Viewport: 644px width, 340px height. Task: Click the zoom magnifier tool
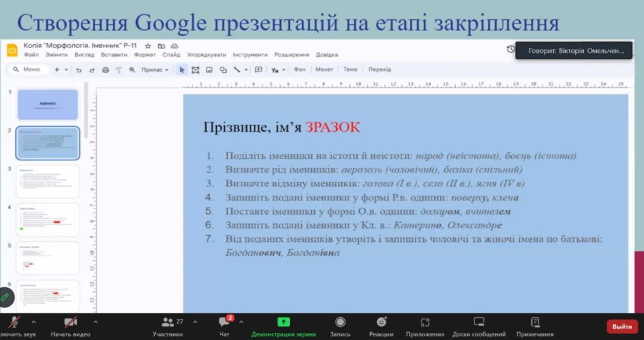click(132, 70)
